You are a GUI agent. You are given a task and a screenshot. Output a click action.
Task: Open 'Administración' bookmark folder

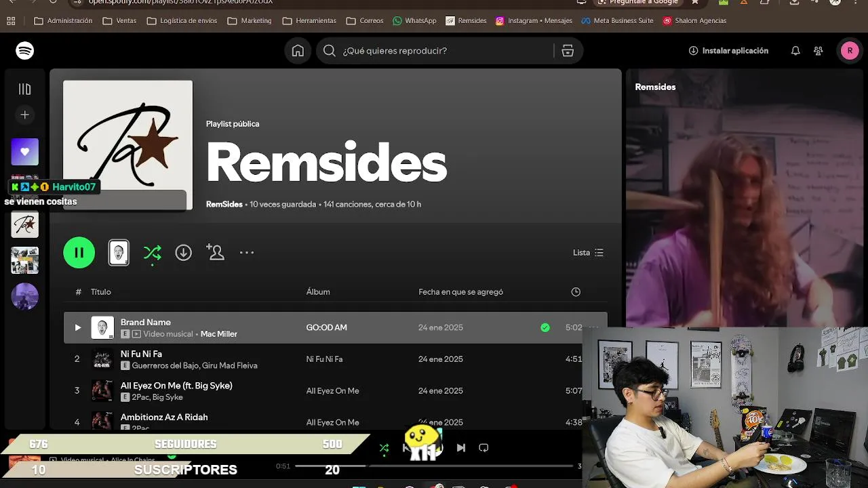pos(63,21)
